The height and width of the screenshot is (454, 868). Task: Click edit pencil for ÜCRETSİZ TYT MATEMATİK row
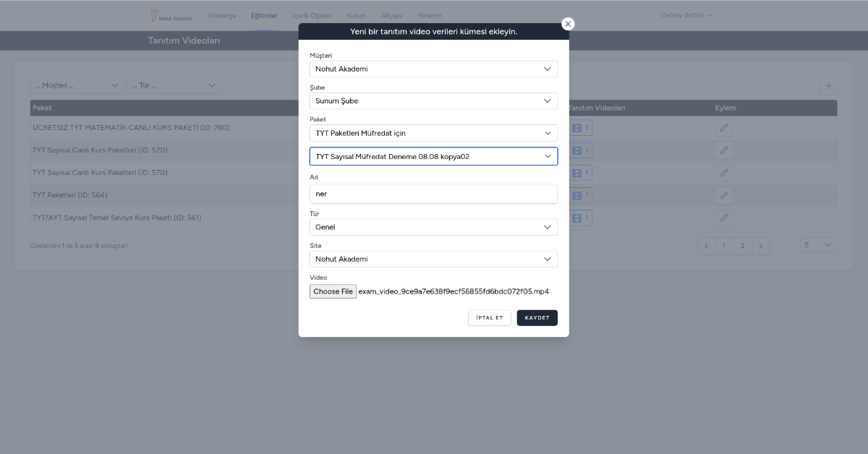[x=724, y=128]
